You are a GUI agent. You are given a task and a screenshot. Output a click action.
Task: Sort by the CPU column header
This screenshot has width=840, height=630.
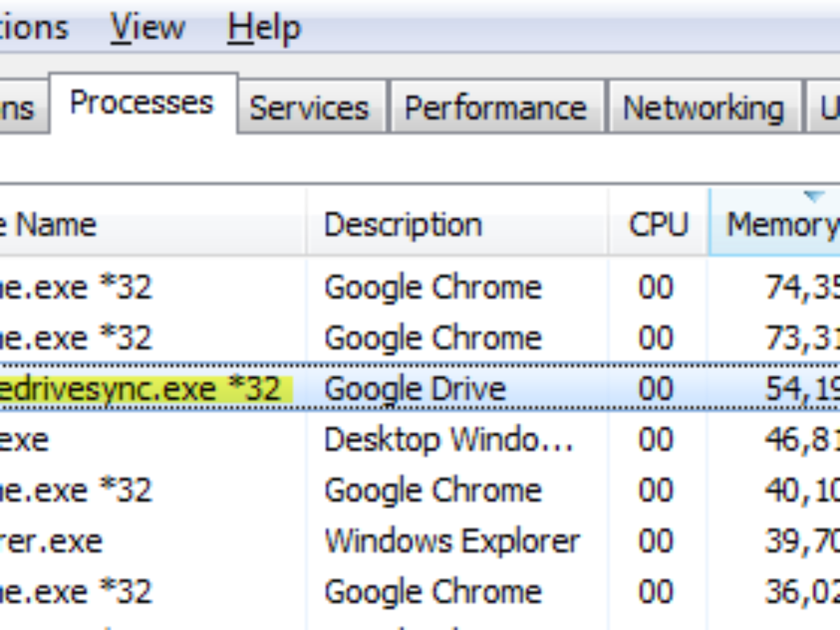coord(658,225)
